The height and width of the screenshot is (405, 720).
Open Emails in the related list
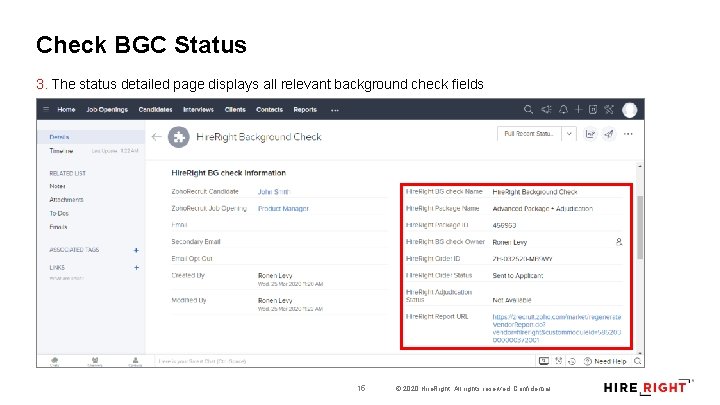coord(58,227)
